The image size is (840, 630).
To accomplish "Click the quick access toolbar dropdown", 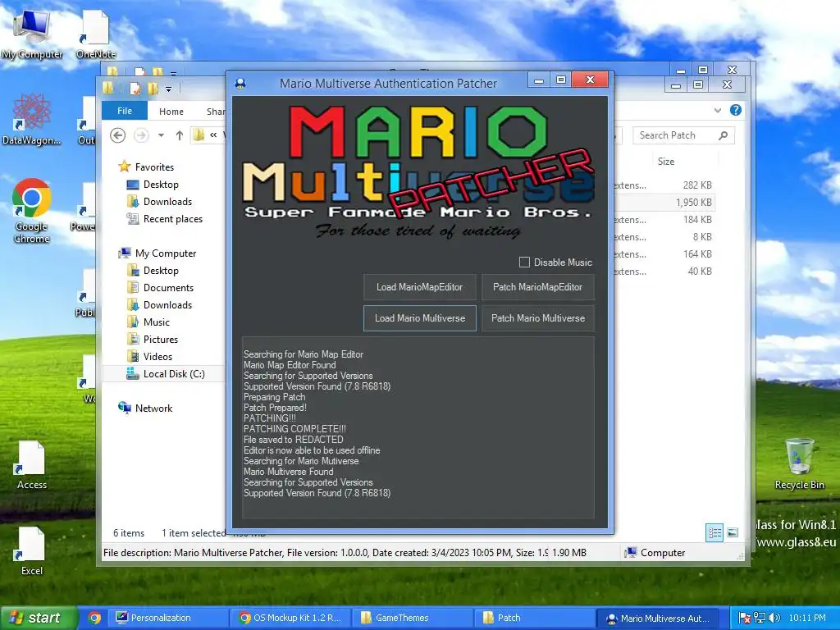I will pyautogui.click(x=168, y=89).
